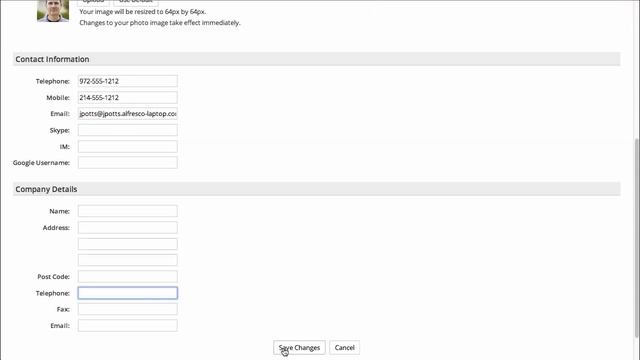Screen dimensions: 640x360
Task: Focus the Skype input field
Action: pyautogui.click(x=128, y=130)
